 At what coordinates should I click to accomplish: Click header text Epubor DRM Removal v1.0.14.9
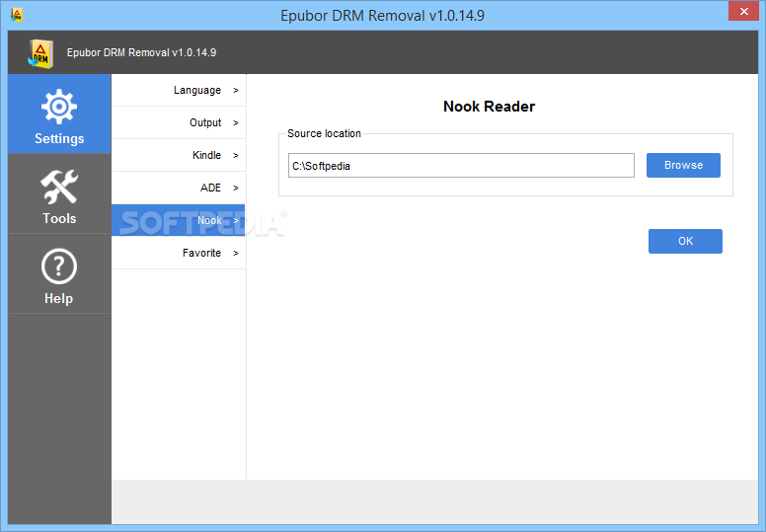142,52
